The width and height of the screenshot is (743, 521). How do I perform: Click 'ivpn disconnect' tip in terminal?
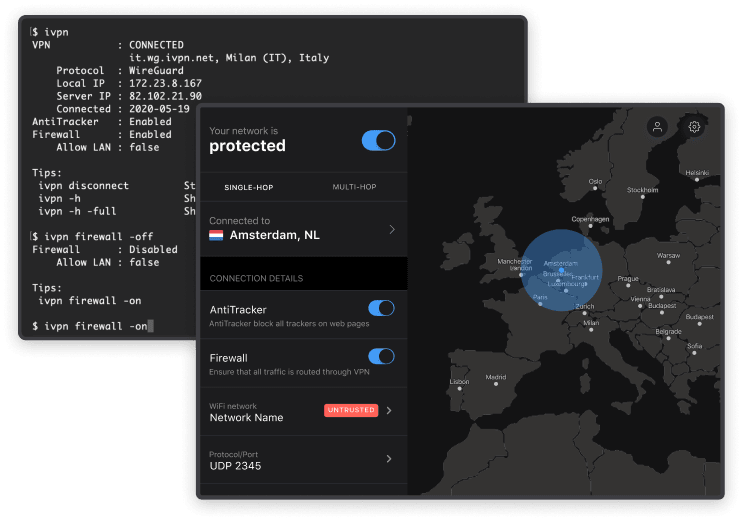pyautogui.click(x=83, y=186)
